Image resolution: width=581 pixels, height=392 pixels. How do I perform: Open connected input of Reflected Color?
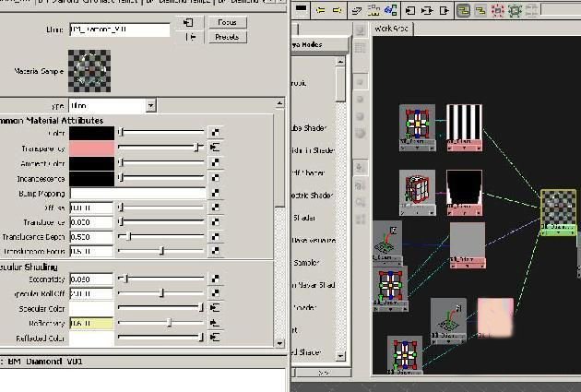(215, 338)
